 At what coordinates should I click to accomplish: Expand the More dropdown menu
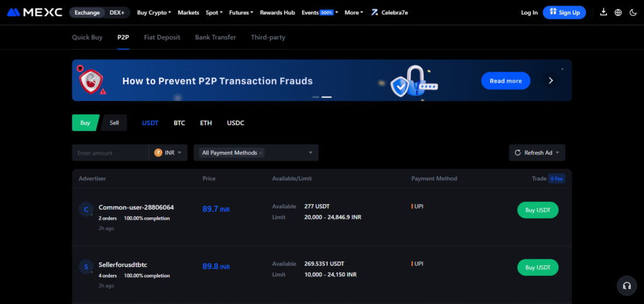coord(353,13)
